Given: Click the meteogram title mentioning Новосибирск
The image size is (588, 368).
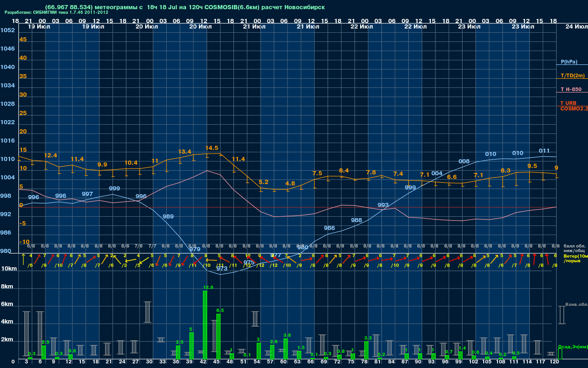Looking at the screenshot, I should (x=185, y=7).
